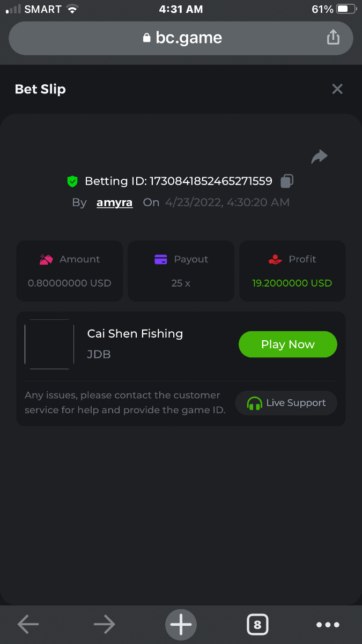This screenshot has width=362, height=644.
Task: Copy the Betting ID with the copy icon
Action: tap(287, 181)
